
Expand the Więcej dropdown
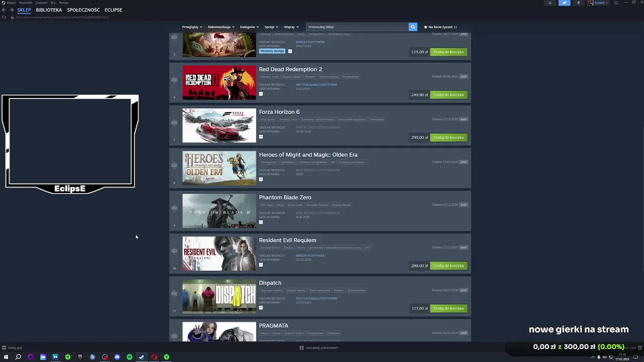[291, 27]
